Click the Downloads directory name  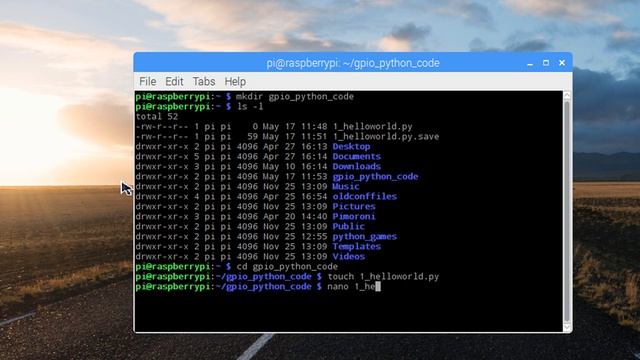[356, 167]
